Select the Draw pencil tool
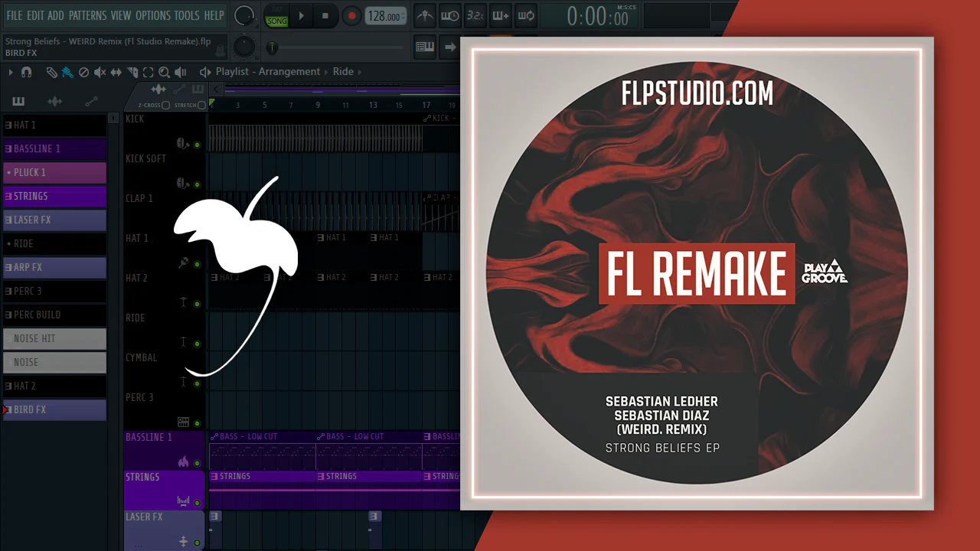980x551 pixels. pyautogui.click(x=51, y=72)
